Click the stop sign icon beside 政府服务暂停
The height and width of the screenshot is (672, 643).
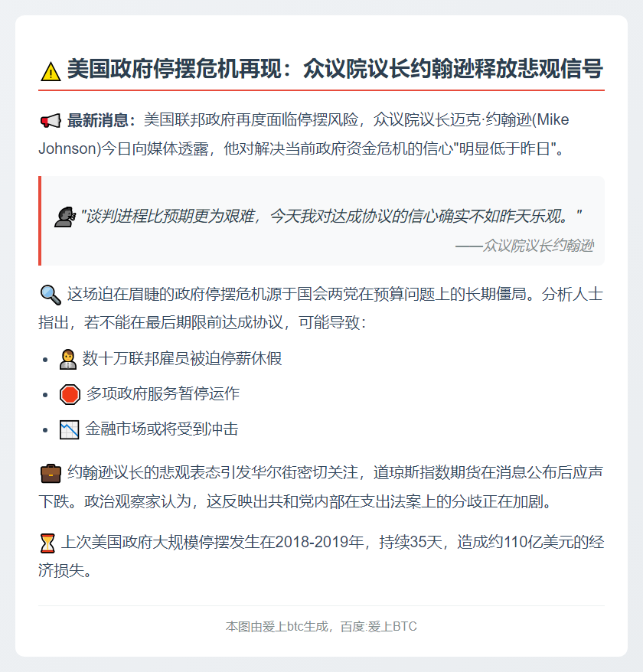click(67, 393)
